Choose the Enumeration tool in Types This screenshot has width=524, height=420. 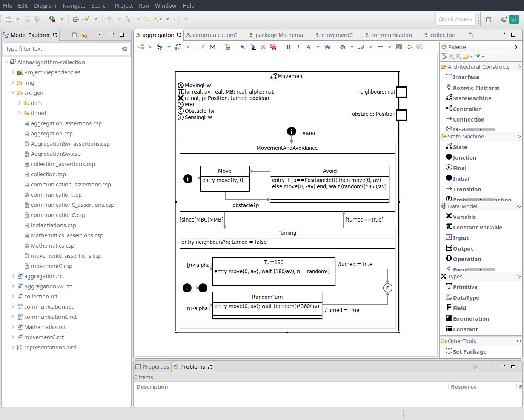(470, 319)
